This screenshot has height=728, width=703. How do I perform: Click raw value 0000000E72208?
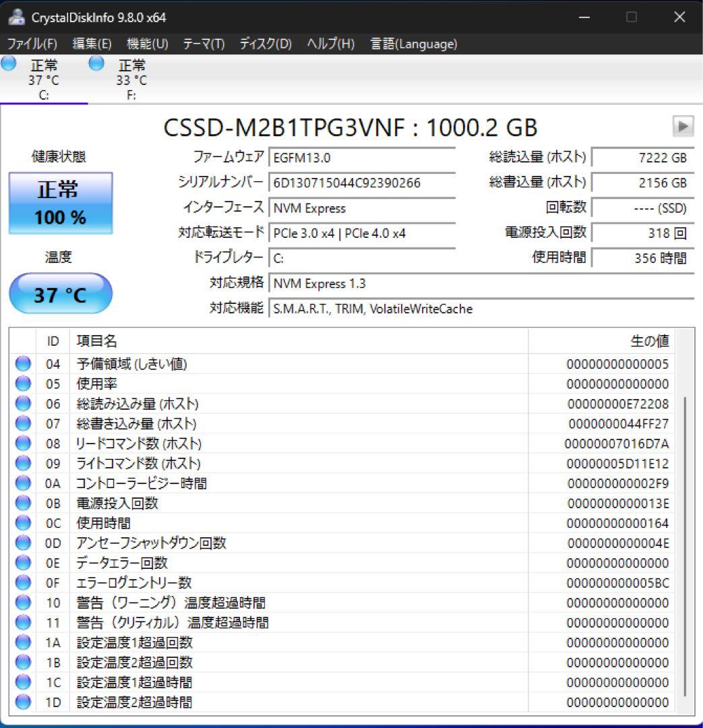[618, 404]
